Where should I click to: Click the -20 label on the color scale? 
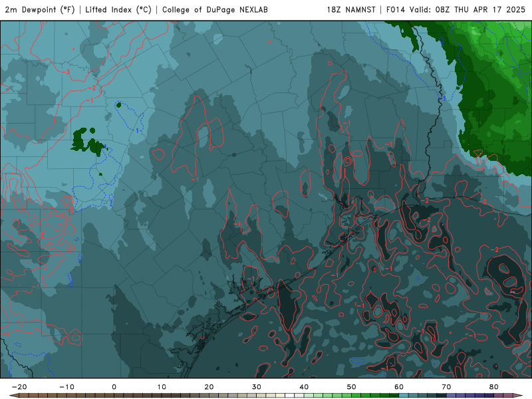click(x=19, y=387)
